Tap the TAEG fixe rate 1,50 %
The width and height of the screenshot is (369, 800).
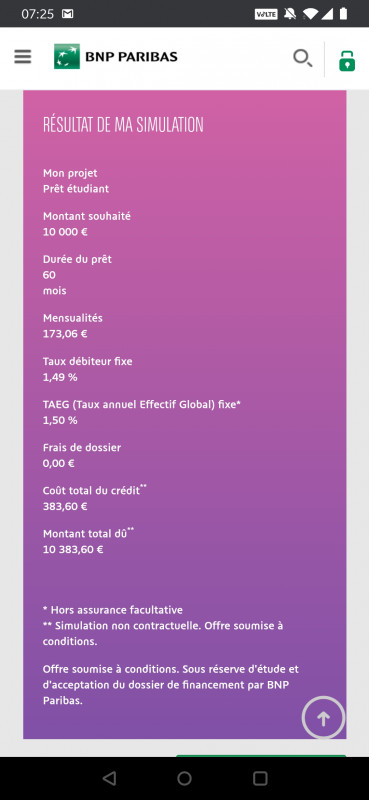60,420
